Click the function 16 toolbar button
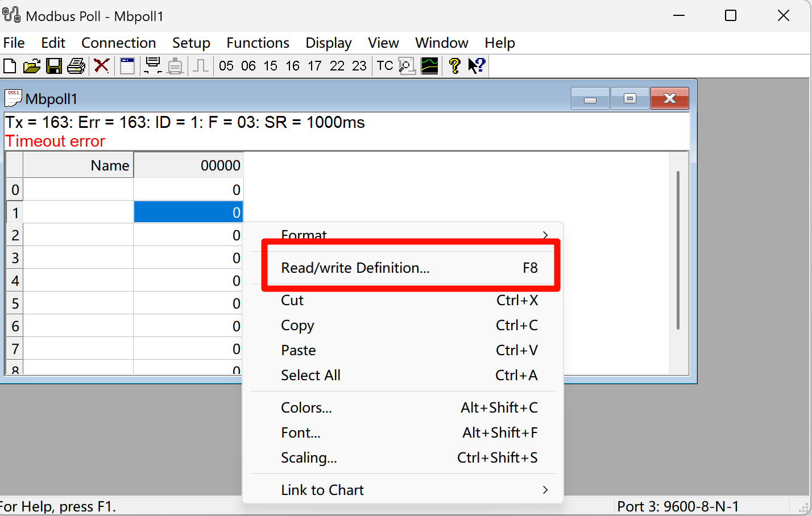 (x=293, y=66)
